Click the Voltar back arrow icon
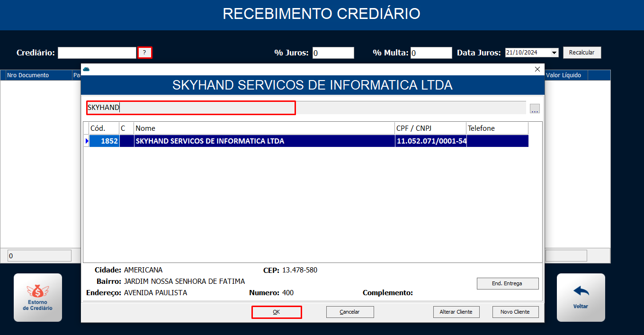Screen dimensions: 644x335 pyautogui.click(x=581, y=291)
